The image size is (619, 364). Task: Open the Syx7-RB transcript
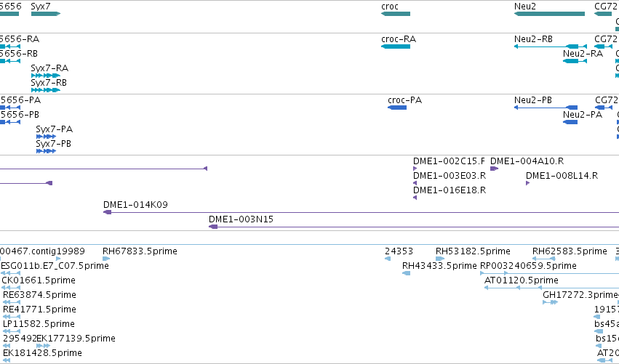[x=45, y=90]
